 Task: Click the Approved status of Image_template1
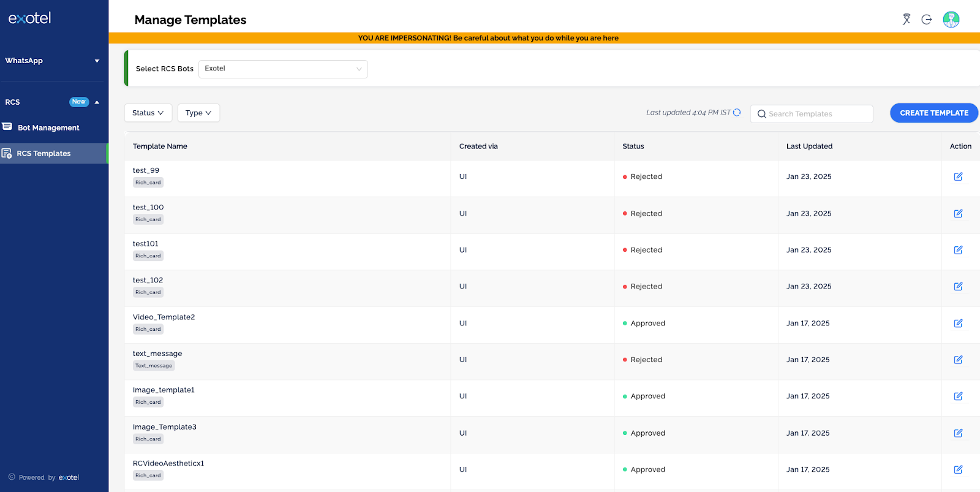click(x=644, y=396)
